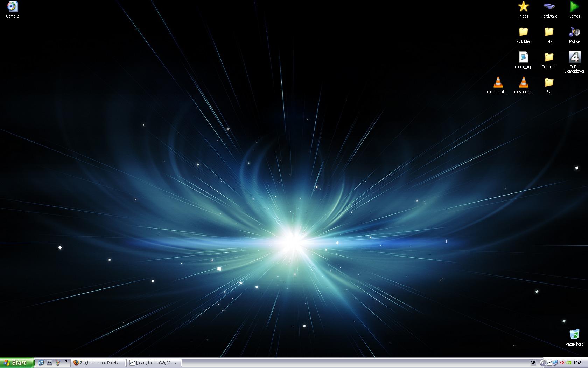The height and width of the screenshot is (368, 588).
Task: Open the Papierkorb recycle bin
Action: coord(574,338)
